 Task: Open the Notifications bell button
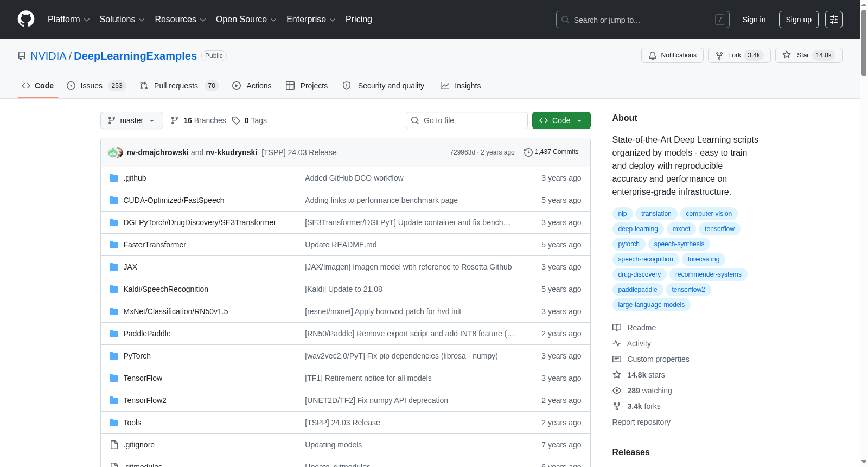pyautogui.click(x=672, y=55)
